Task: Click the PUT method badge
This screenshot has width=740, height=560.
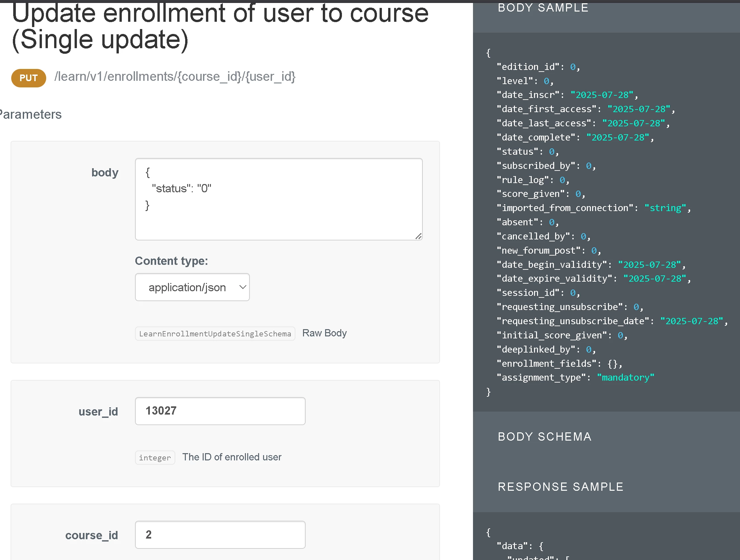Action: (28, 78)
